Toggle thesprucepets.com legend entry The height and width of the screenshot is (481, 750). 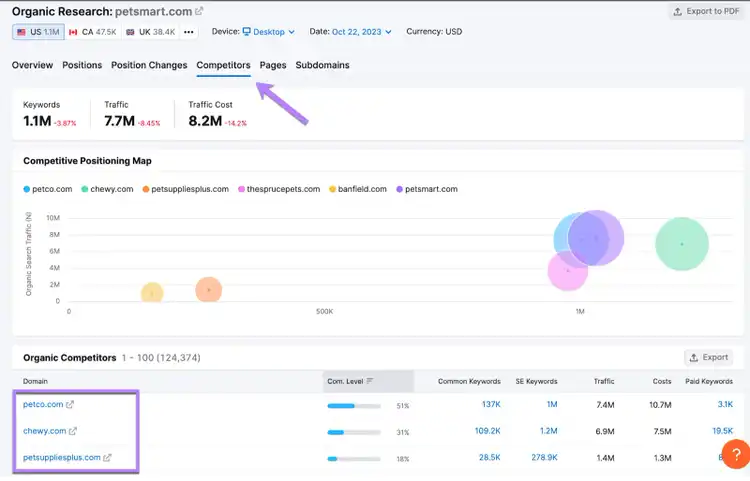coord(279,189)
